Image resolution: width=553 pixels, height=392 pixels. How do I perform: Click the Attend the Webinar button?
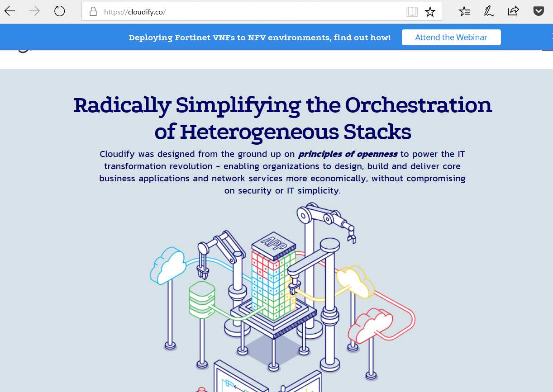tap(451, 37)
